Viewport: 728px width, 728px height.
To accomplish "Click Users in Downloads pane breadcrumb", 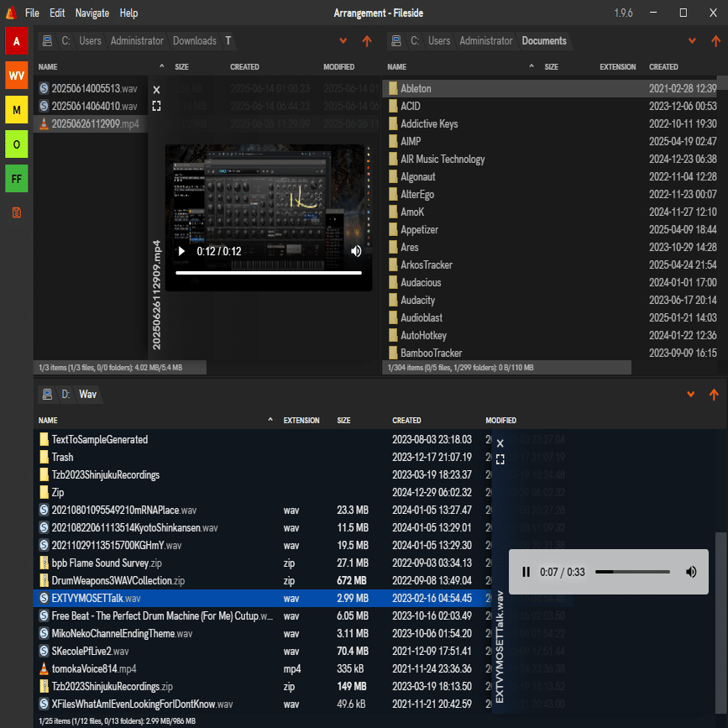I will tap(90, 41).
